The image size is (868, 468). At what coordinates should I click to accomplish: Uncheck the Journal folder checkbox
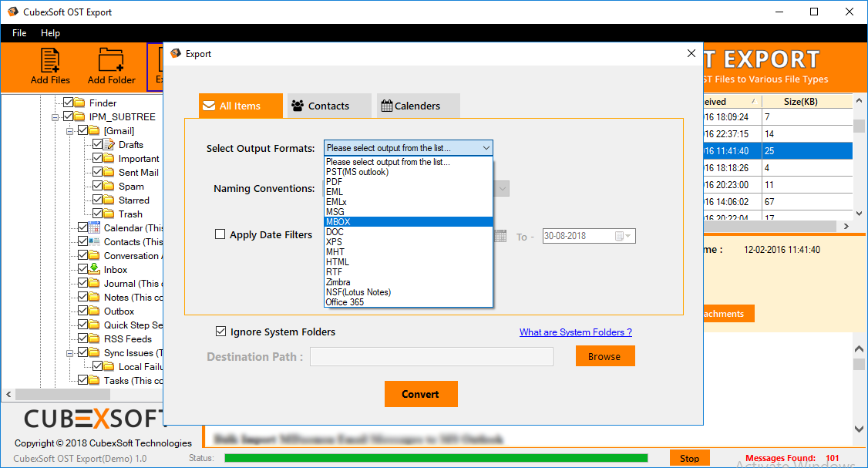click(x=83, y=283)
